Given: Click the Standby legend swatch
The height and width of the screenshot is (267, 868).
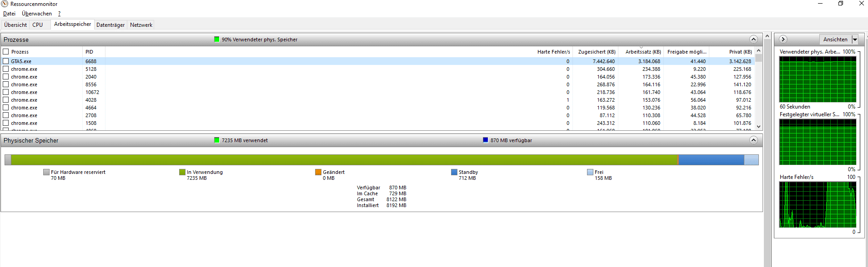Looking at the screenshot, I should (x=454, y=172).
